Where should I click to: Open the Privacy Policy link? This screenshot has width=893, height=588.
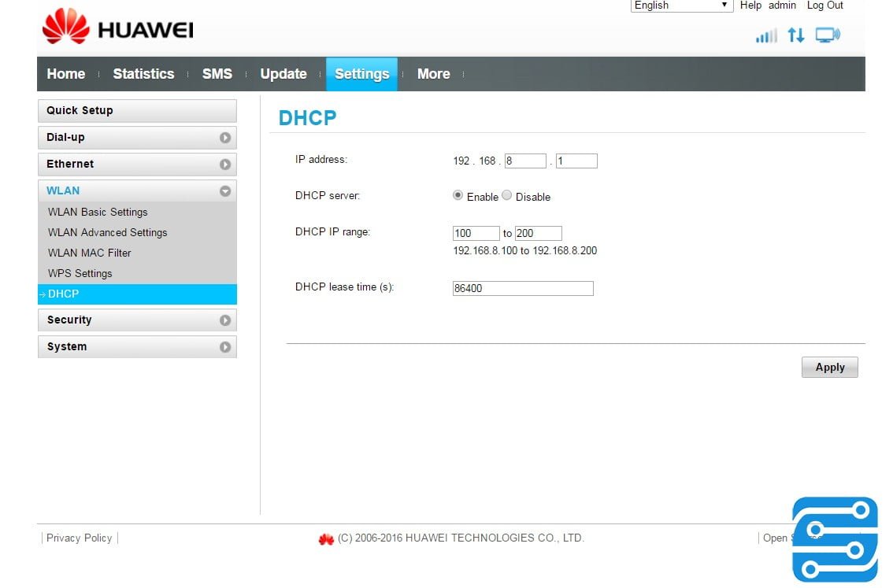79,538
